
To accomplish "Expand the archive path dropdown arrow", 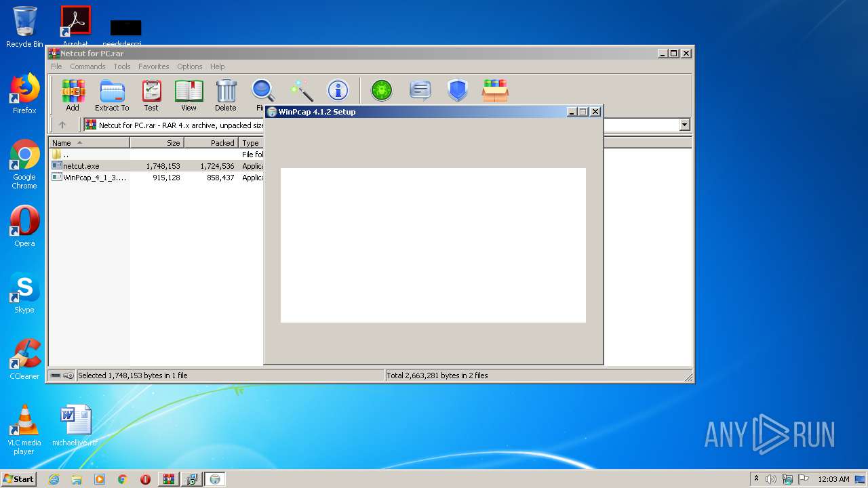I will pos(684,125).
